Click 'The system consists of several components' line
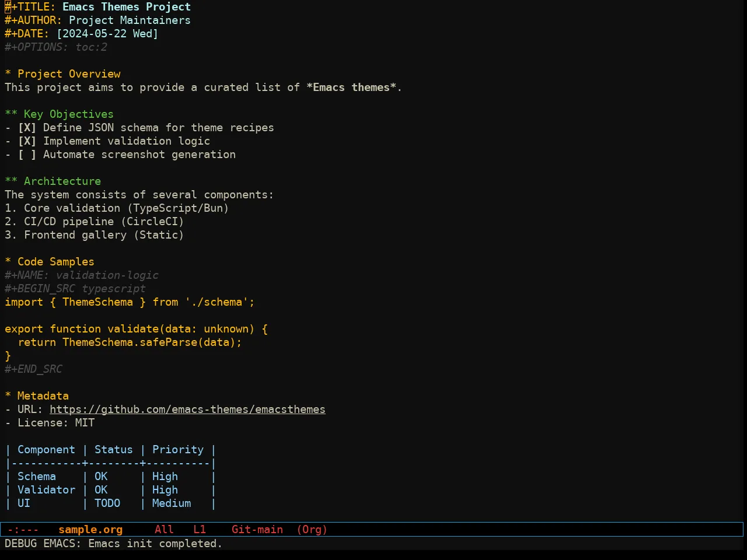 tap(139, 195)
